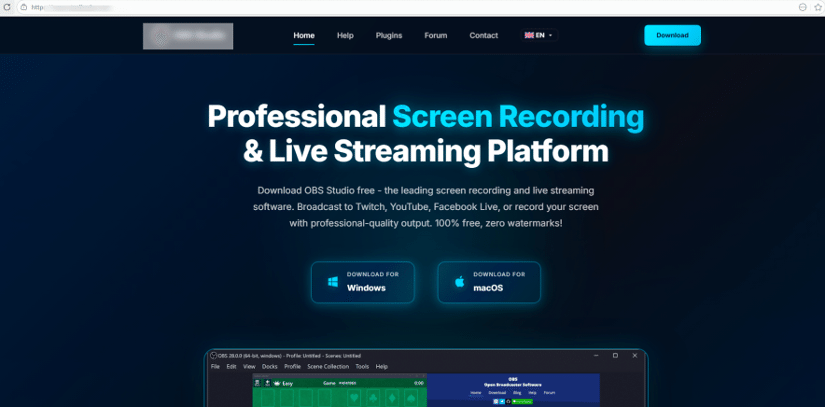
Task: Visit the Forum from the navigation bar
Action: [436, 35]
